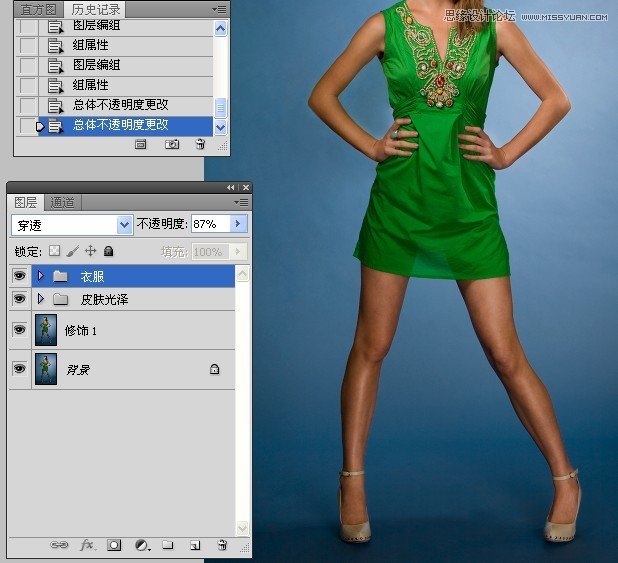
Task: Open the 穿透 blend mode dropdown
Action: point(124,224)
